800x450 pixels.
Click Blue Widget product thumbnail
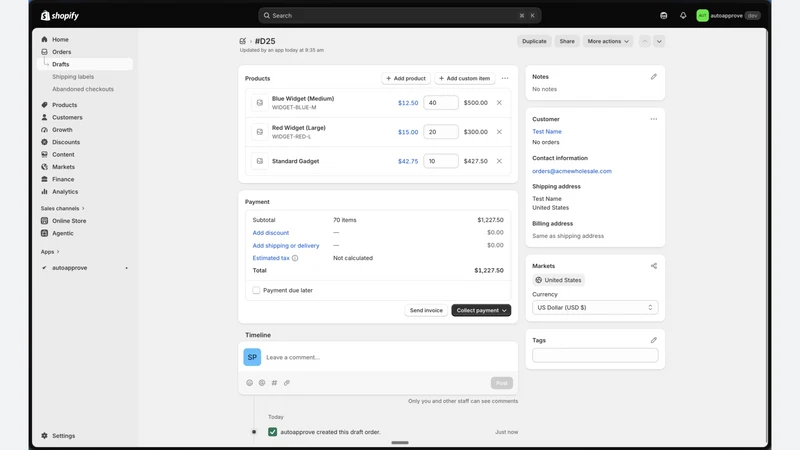[260, 103]
